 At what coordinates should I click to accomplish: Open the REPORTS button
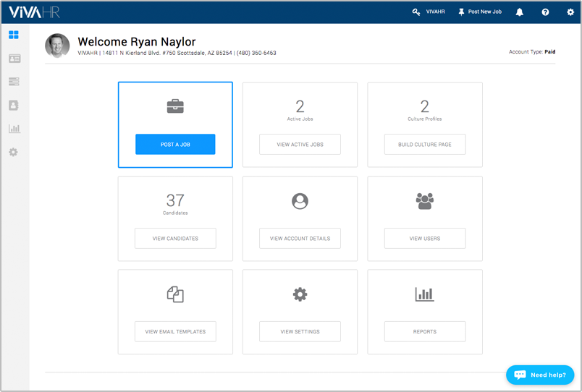tap(425, 331)
